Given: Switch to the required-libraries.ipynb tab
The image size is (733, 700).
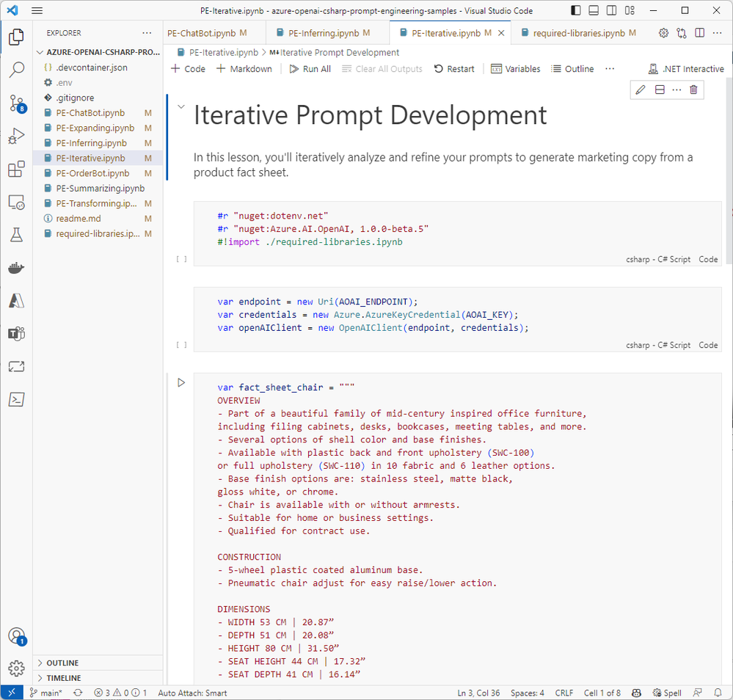Looking at the screenshot, I should point(579,33).
